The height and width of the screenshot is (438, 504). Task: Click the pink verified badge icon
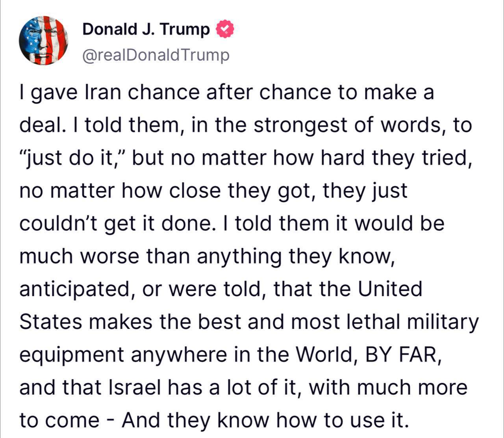coord(225,30)
